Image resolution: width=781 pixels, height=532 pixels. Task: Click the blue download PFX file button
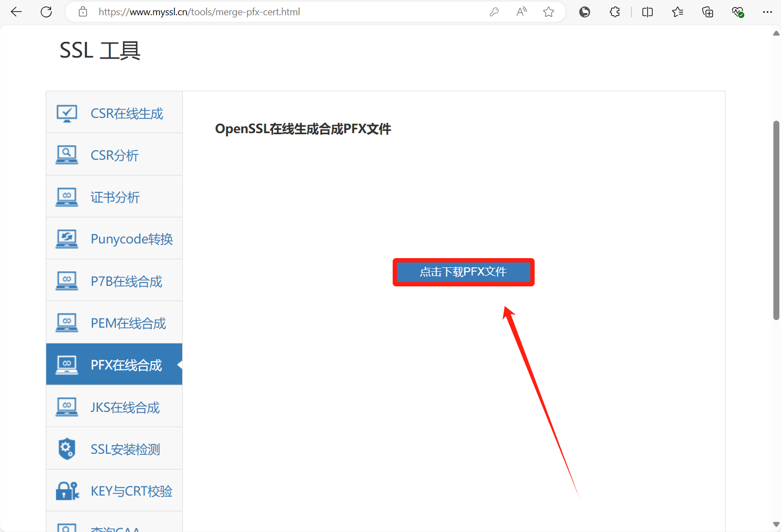[463, 272]
